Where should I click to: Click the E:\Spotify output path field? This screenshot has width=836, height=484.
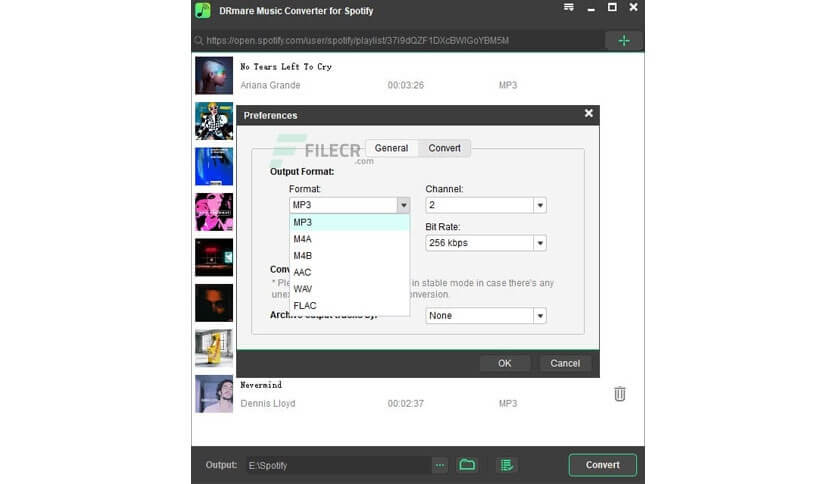[338, 465]
